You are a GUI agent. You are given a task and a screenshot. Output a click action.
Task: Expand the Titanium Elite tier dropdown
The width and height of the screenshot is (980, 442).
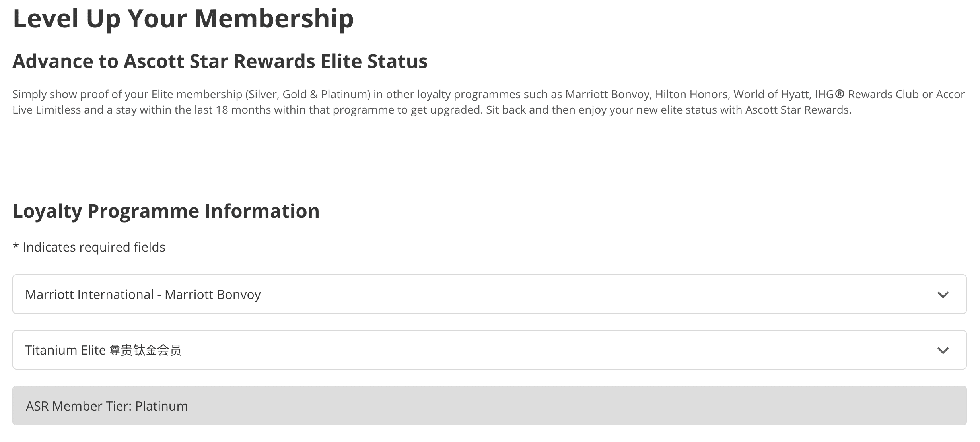point(489,350)
